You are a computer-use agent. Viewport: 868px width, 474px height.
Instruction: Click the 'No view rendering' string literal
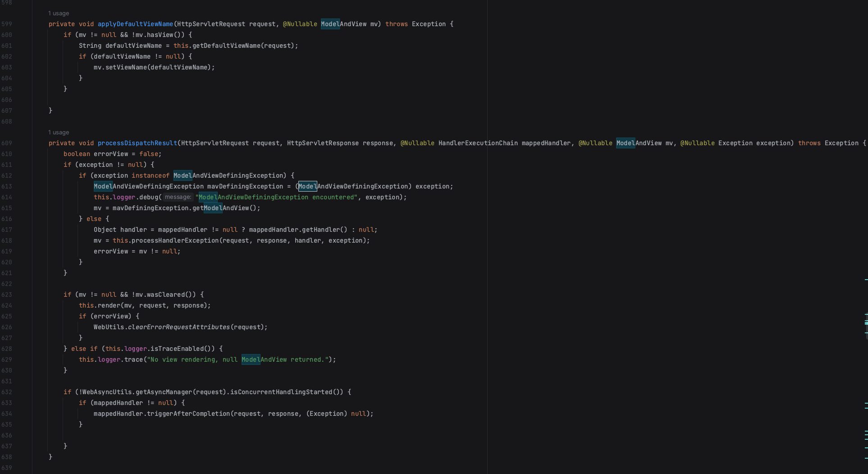tap(238, 359)
